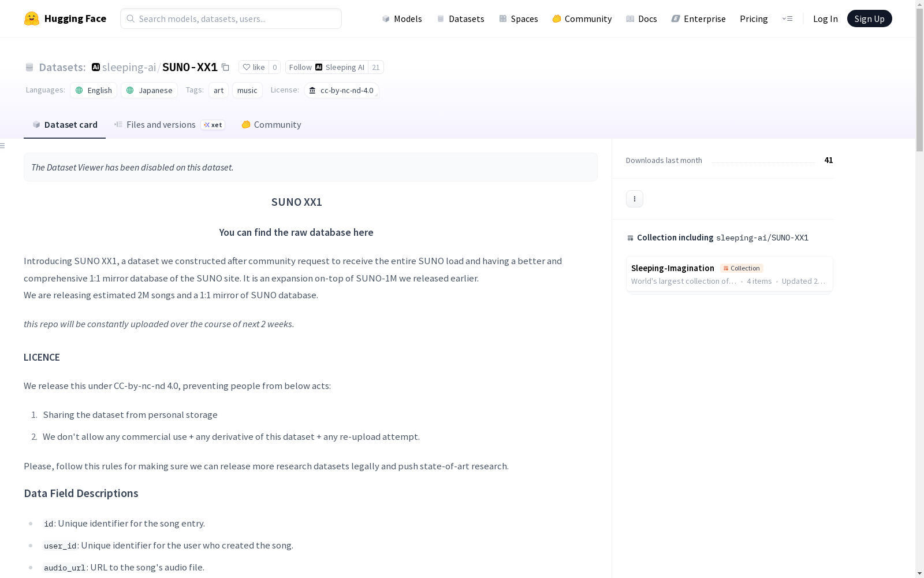The height and width of the screenshot is (578, 924).
Task: Select the Japanese language tag
Action: [149, 90]
